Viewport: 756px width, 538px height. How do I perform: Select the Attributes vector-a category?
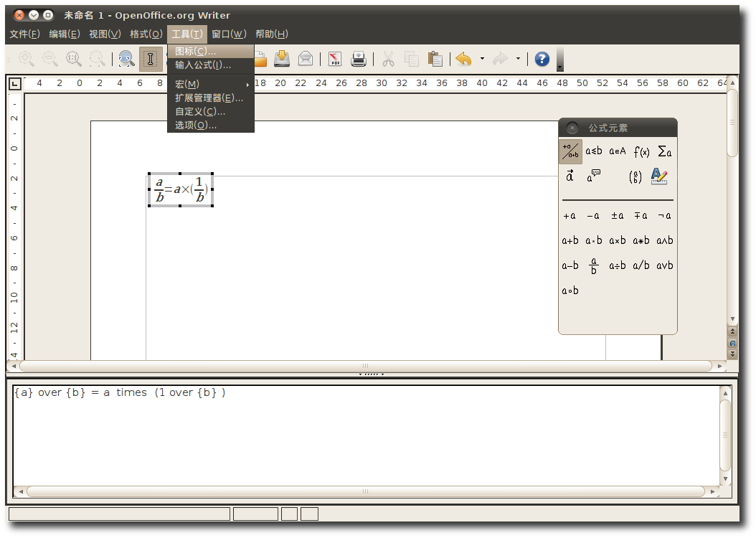point(570,176)
